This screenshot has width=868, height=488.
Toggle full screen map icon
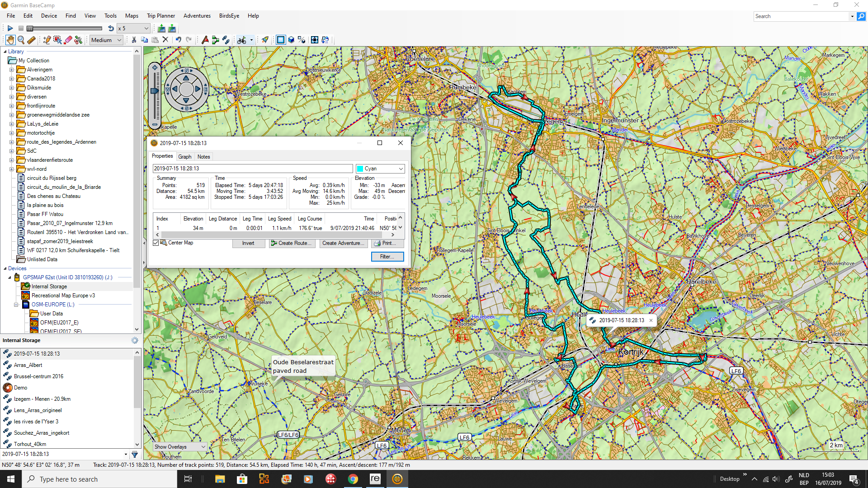[x=314, y=40]
